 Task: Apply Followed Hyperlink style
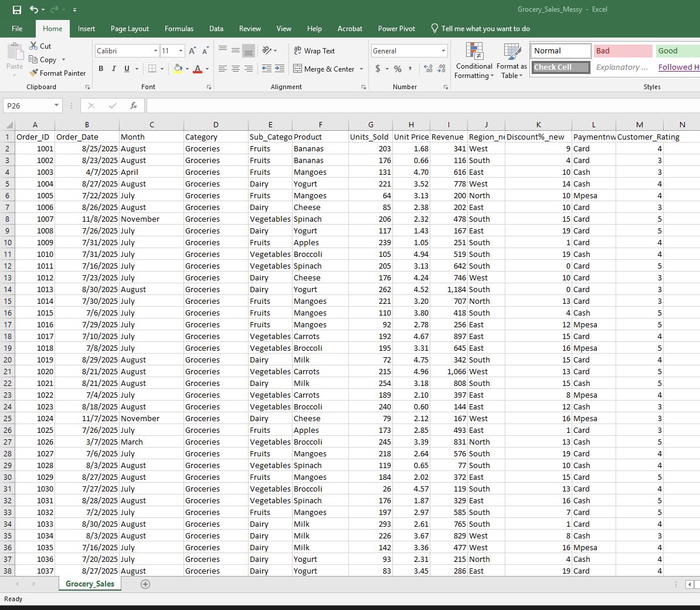pyautogui.click(x=678, y=67)
